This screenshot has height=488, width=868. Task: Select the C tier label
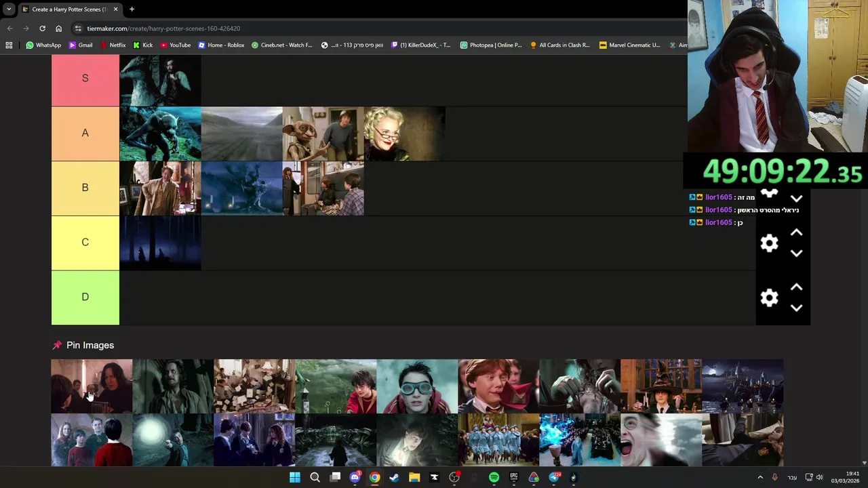click(x=85, y=243)
